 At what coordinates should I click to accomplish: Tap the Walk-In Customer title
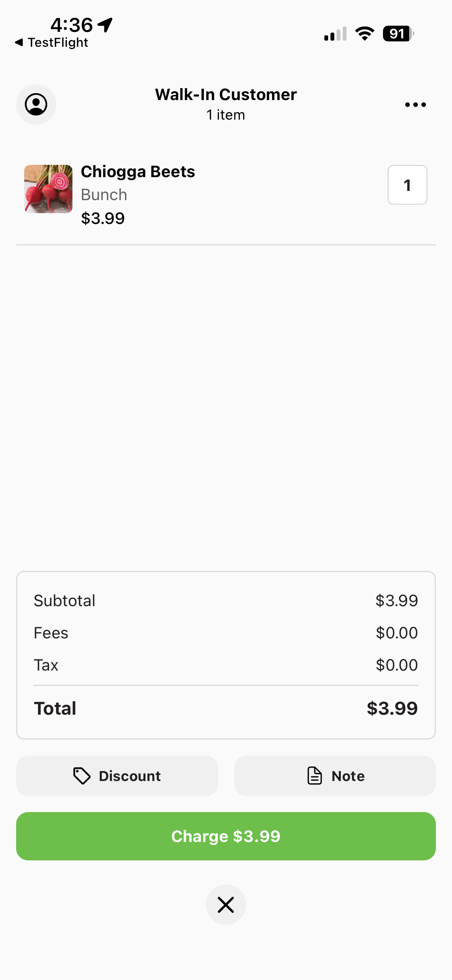[226, 95]
